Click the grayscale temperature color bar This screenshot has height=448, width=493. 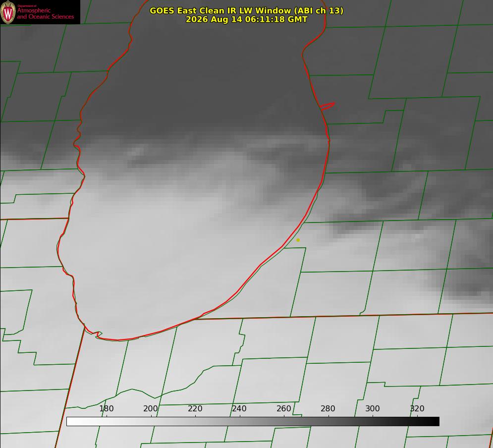253,421
